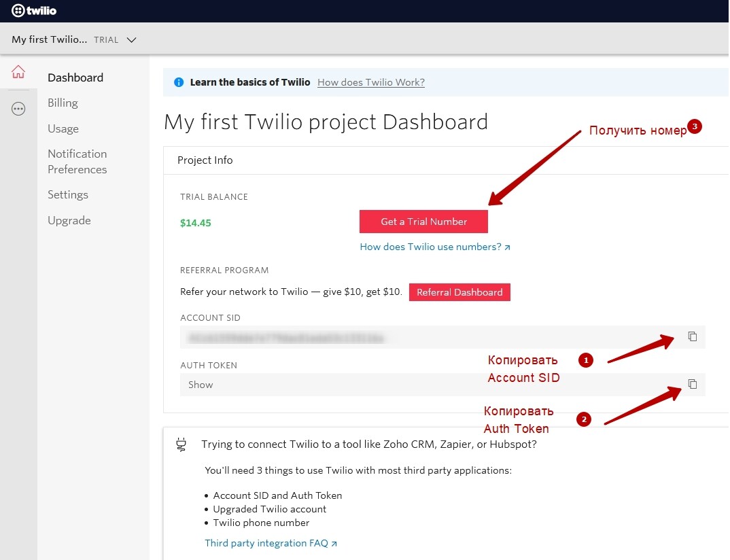Click the Twilio logo in header
Viewport: 730px width, 560px height.
[34, 11]
